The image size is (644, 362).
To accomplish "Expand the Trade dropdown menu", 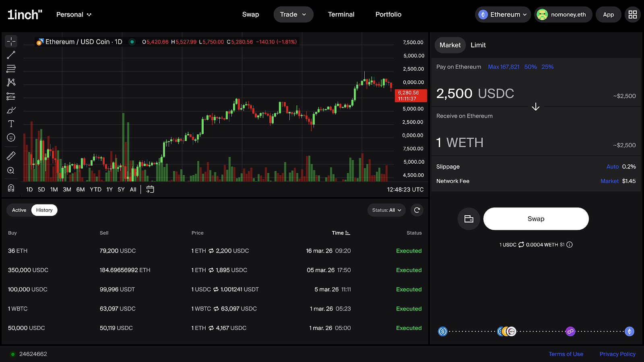I will [293, 14].
